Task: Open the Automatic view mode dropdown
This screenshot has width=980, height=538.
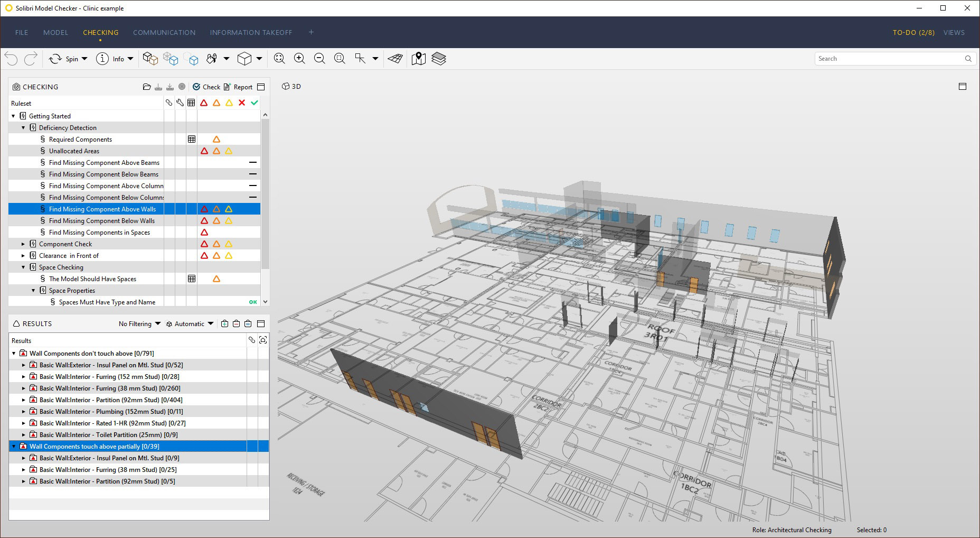Action: tap(190, 324)
